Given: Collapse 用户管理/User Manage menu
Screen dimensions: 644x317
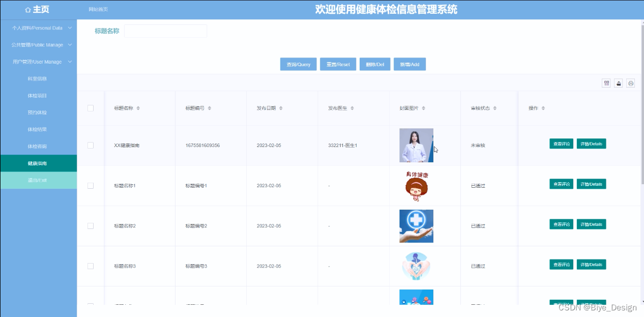Looking at the screenshot, I should (x=39, y=62).
